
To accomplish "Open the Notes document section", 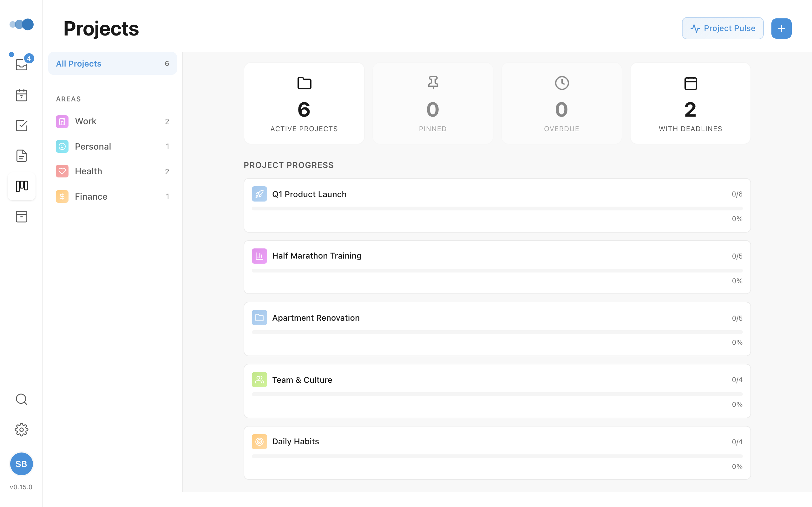I will pyautogui.click(x=22, y=156).
